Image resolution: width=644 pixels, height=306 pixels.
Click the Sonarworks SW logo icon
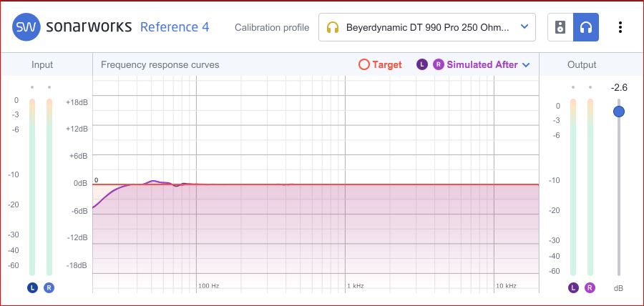pyautogui.click(x=26, y=27)
